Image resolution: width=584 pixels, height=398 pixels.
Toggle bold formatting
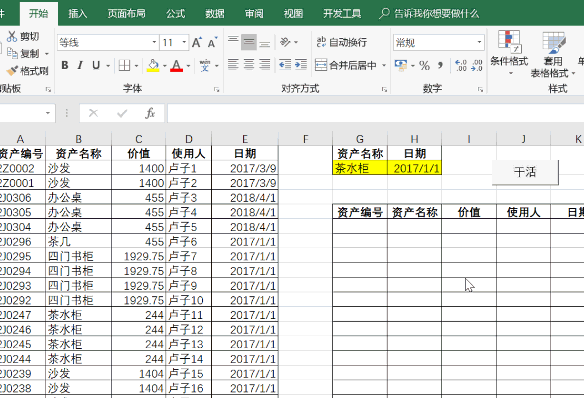tap(65, 66)
